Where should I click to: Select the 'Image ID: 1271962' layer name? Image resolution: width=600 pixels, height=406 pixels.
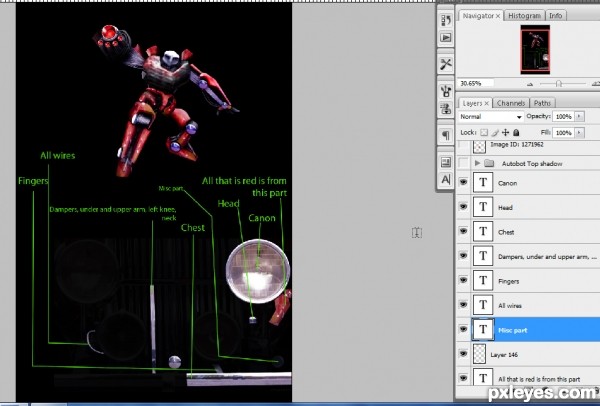[x=517, y=145]
